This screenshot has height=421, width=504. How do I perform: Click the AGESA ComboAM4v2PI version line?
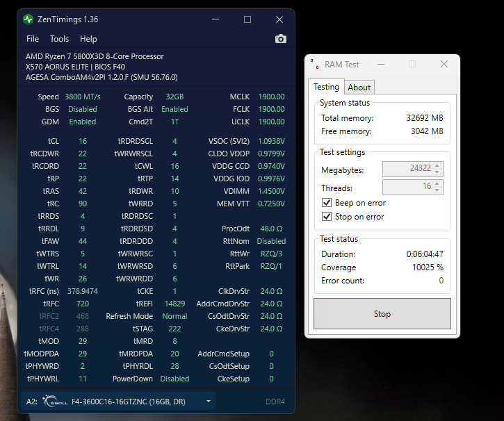pyautogui.click(x=101, y=77)
